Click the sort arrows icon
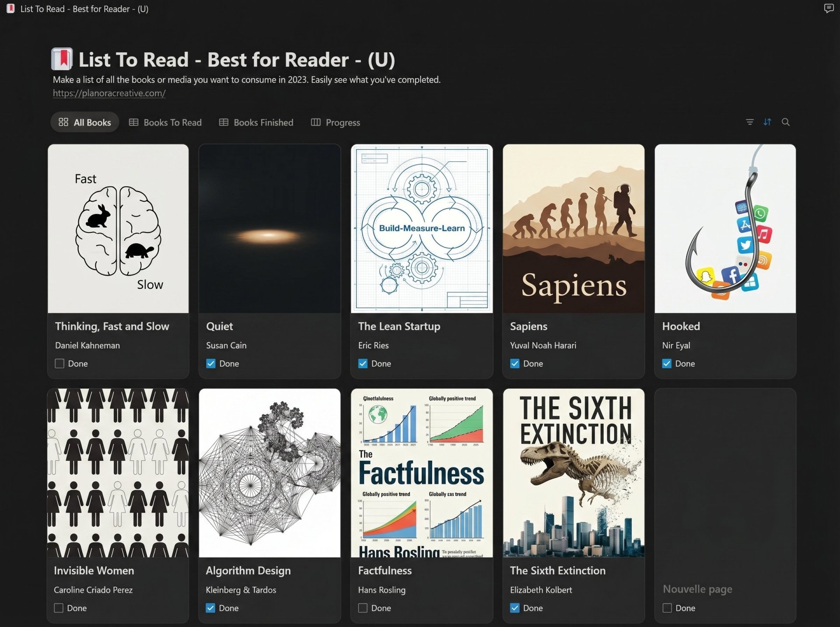The width and height of the screenshot is (840, 627). tap(767, 122)
